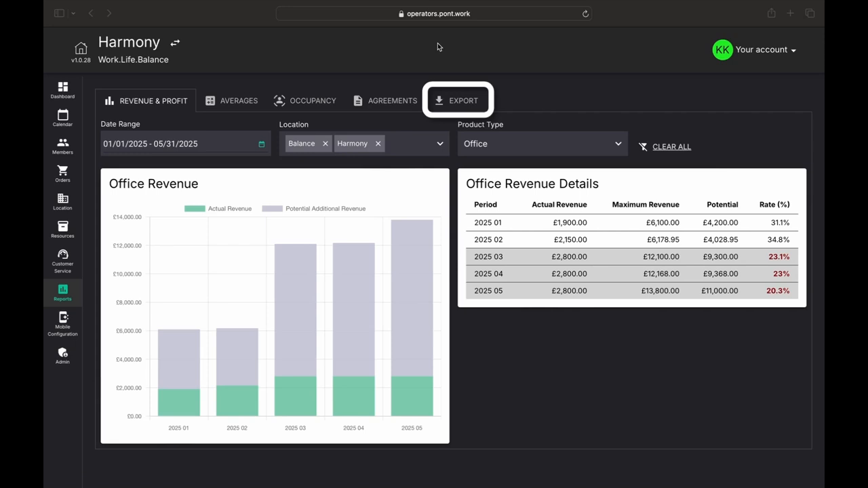Expand the Location dropdown
Screen dimensions: 868x488
[439, 144]
